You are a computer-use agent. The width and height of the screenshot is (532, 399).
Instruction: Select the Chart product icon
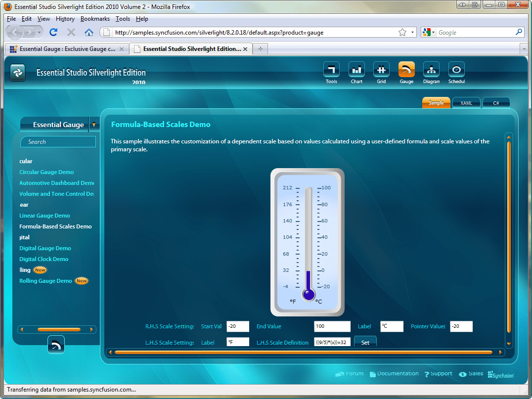tap(356, 70)
